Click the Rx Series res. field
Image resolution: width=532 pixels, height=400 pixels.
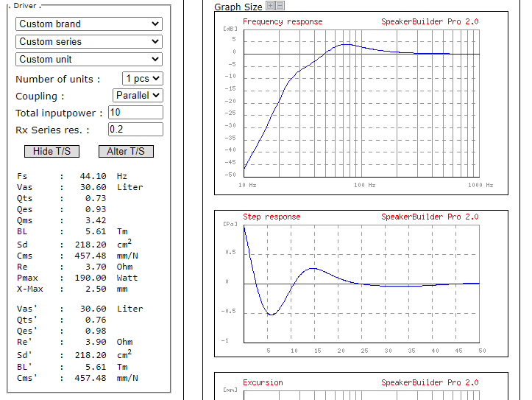tap(135, 130)
